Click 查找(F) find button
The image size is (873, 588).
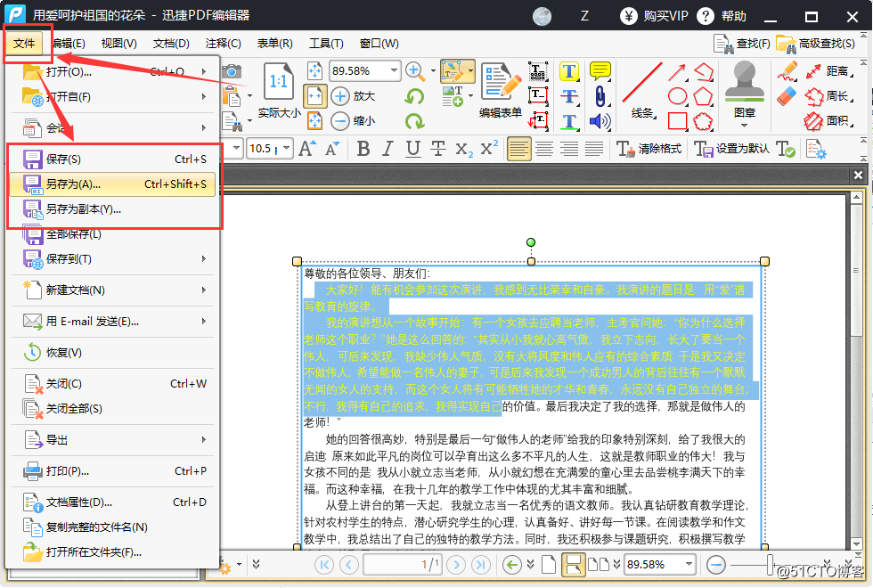point(742,44)
